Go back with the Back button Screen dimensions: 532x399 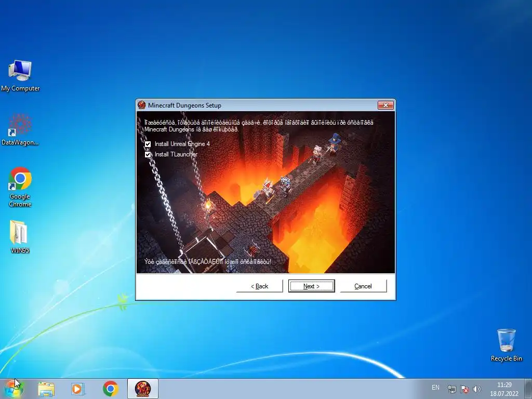260,286
